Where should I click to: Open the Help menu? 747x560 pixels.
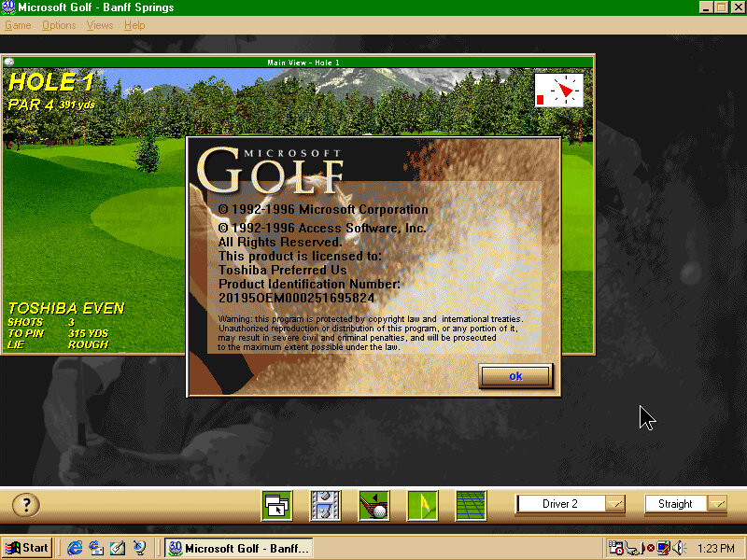(134, 25)
